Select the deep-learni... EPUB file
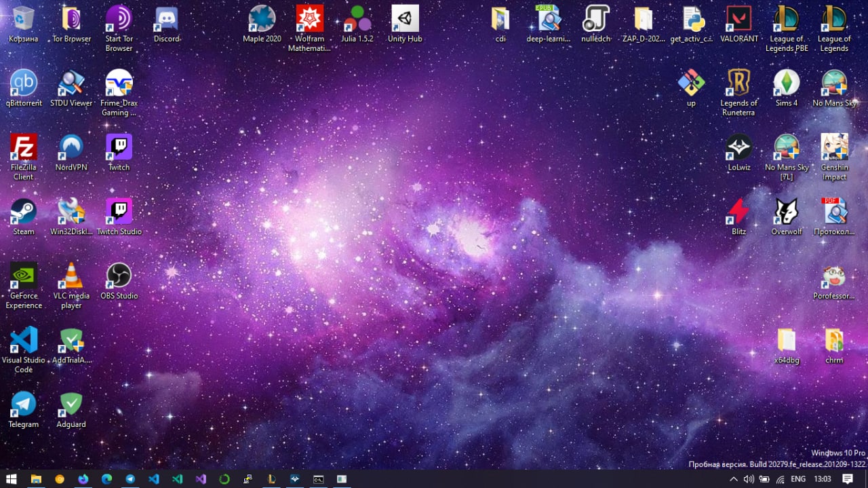The image size is (868, 488). point(548,24)
